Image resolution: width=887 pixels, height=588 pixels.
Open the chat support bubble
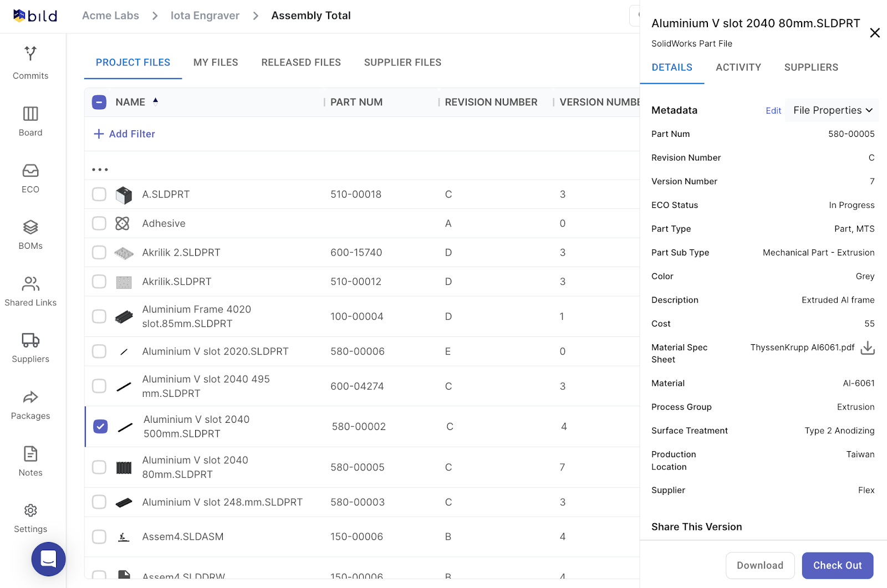tap(49, 559)
